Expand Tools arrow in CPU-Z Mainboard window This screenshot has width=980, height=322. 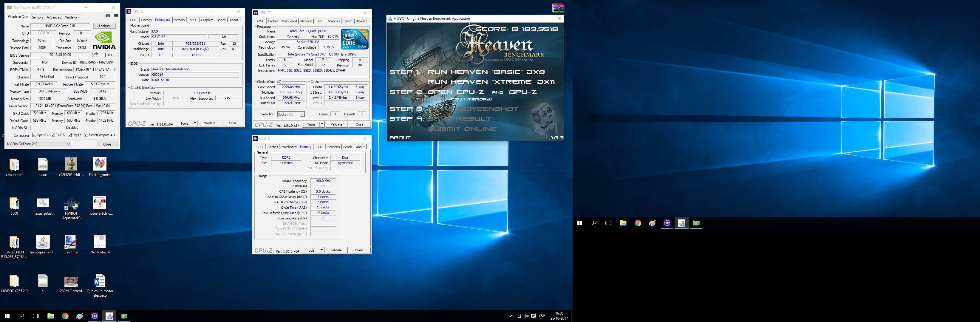(195, 123)
